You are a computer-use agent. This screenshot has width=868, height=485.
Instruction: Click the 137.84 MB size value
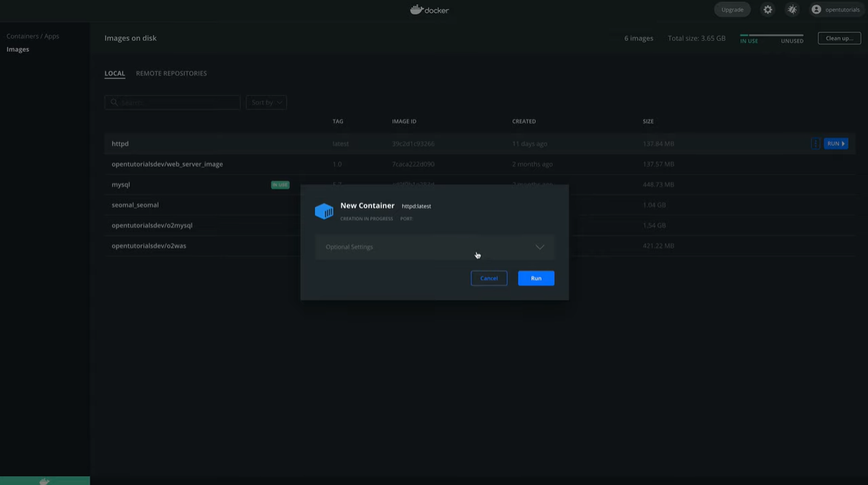[x=658, y=143]
